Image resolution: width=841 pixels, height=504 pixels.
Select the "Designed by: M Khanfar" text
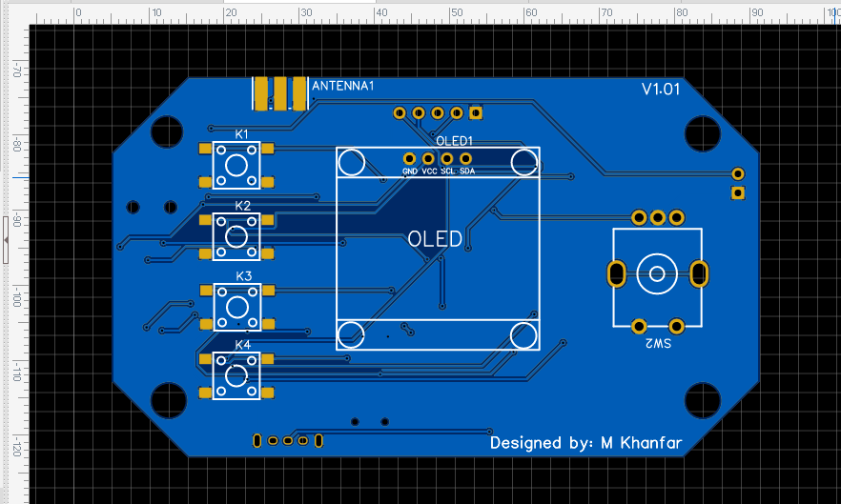(x=585, y=443)
